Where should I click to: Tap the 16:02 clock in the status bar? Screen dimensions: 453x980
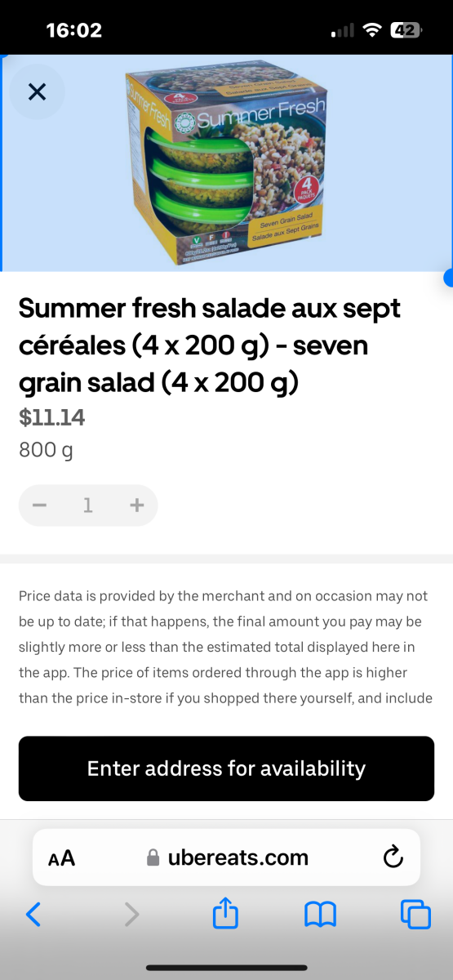(x=74, y=30)
